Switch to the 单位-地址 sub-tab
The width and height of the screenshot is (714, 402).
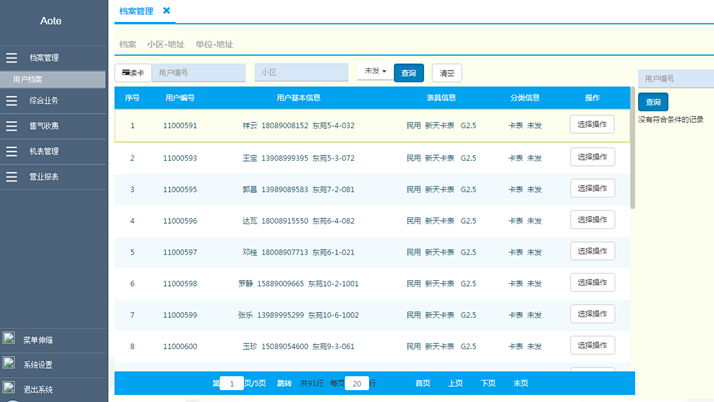pyautogui.click(x=214, y=44)
